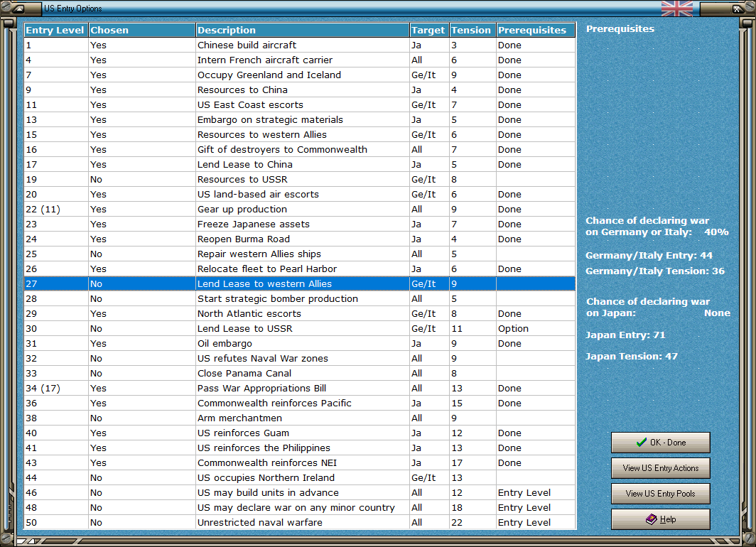756x547 pixels.
Task: Click Entry Level prerequisite for Unrestricted naval warfare
Action: tap(536, 523)
